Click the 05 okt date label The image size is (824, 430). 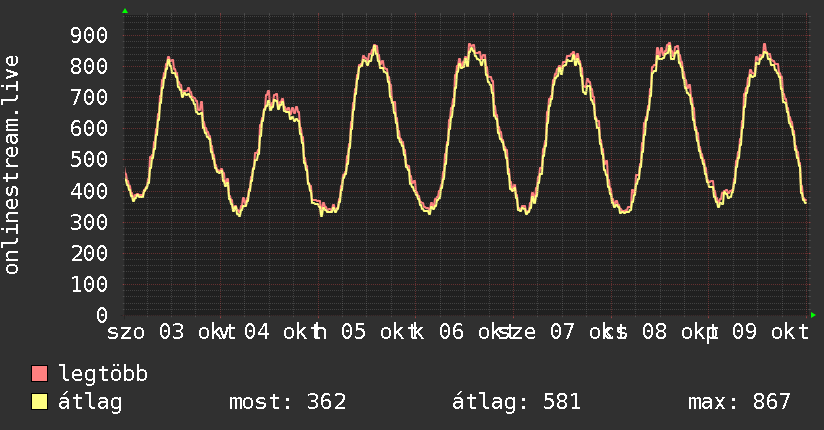coord(373,332)
